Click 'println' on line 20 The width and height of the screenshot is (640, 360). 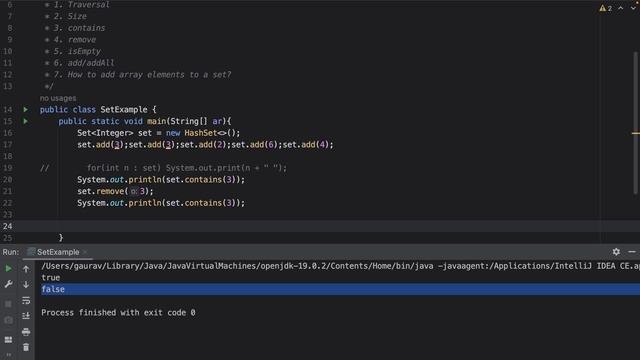145,180
